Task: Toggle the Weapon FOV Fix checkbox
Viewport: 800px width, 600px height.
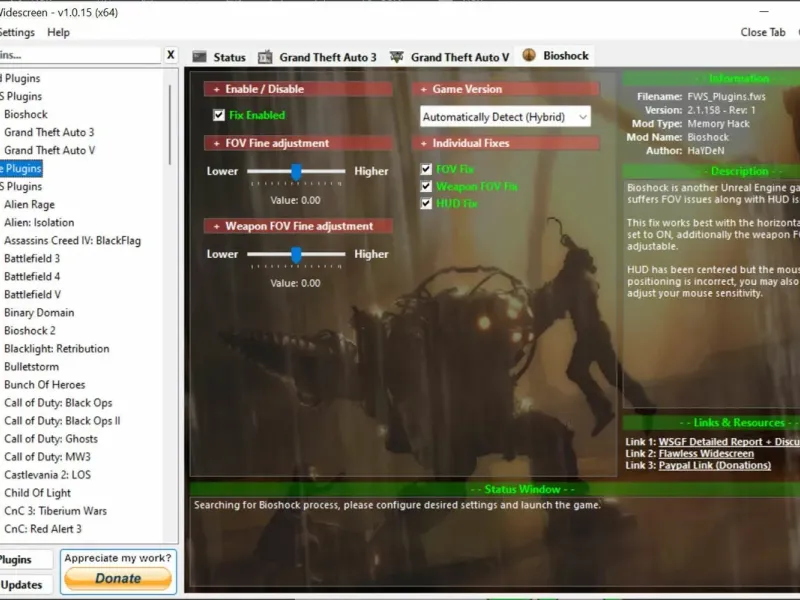Action: point(426,186)
